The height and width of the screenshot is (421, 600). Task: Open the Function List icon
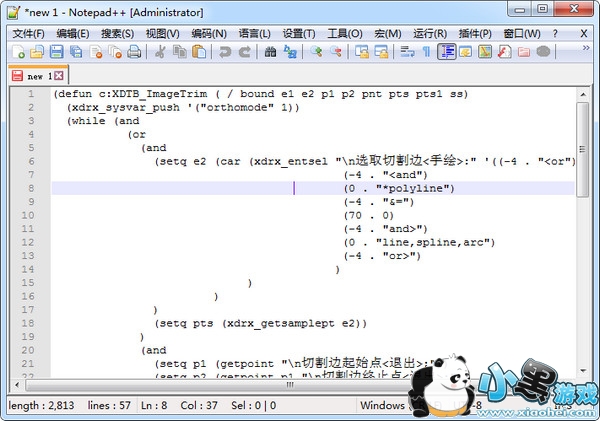(504, 51)
